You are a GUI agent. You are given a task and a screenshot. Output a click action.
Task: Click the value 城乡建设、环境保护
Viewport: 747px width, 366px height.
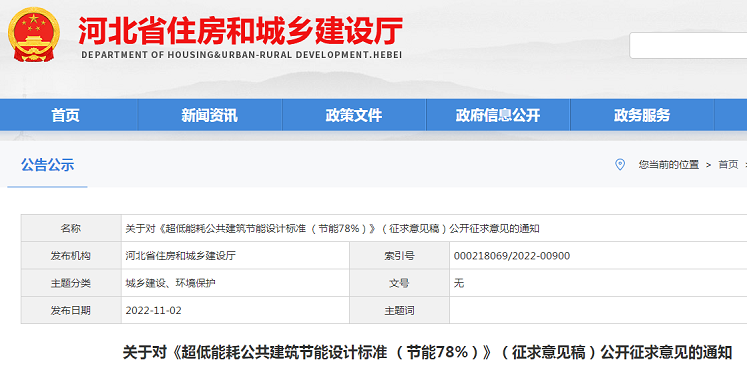tap(171, 284)
